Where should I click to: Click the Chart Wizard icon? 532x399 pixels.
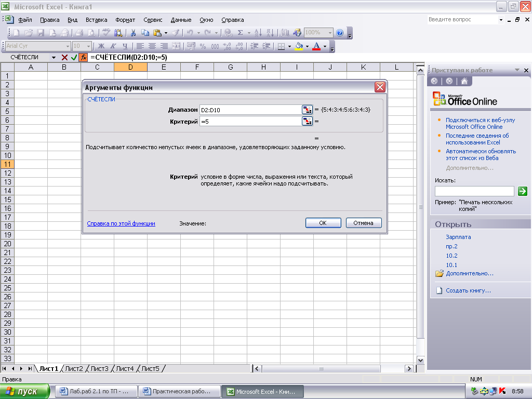[x=285, y=33]
